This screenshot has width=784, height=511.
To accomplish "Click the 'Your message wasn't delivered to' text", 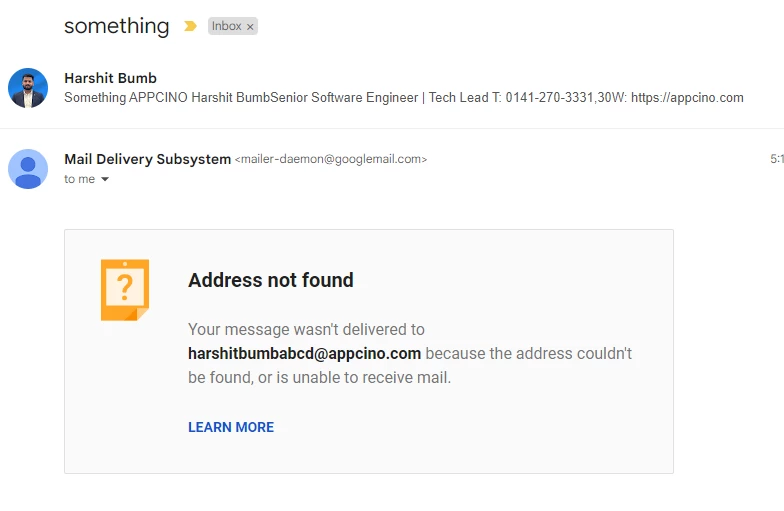I will pyautogui.click(x=306, y=330).
